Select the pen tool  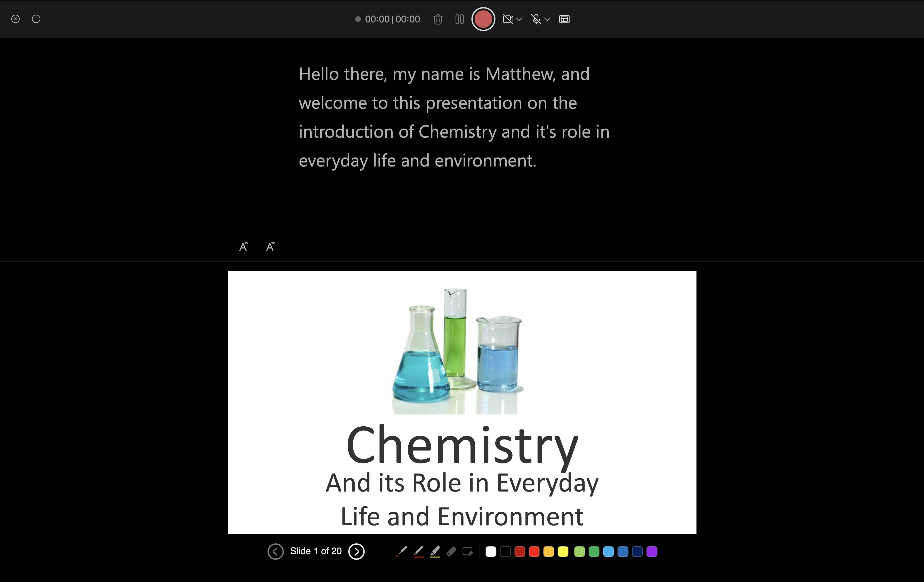pos(419,552)
